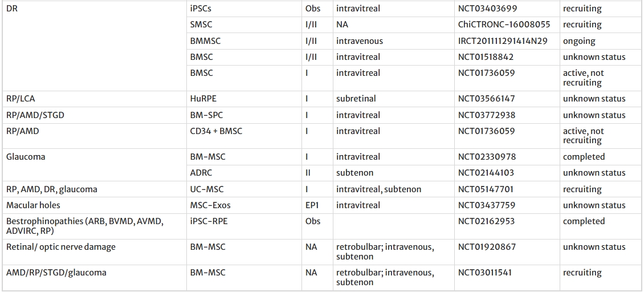Click the "Macular holes" disease cell
This screenshot has width=644, height=292.
click(33, 205)
